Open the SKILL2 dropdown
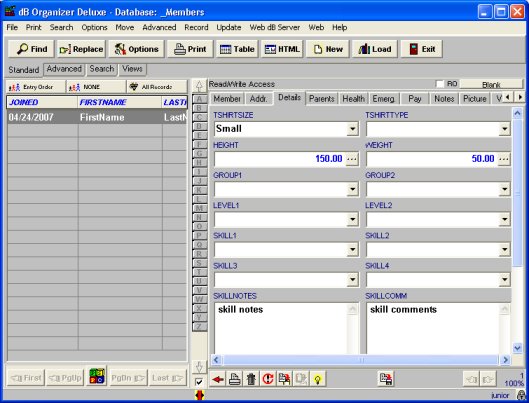 [504, 250]
